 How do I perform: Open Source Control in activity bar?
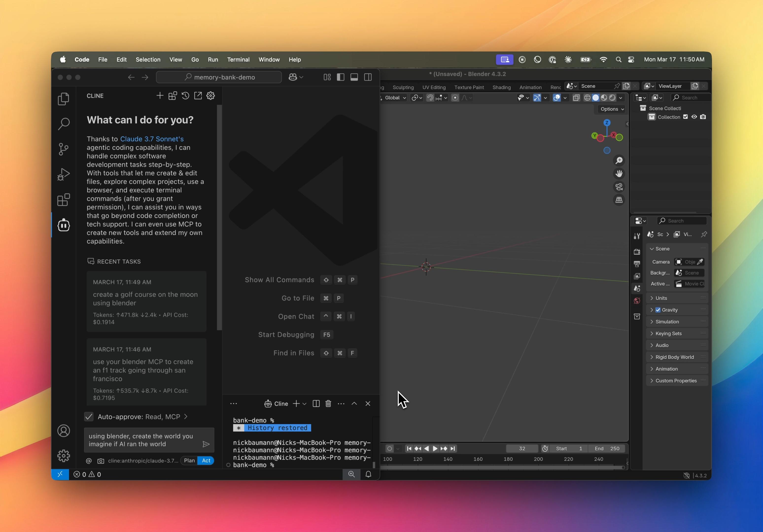click(64, 149)
